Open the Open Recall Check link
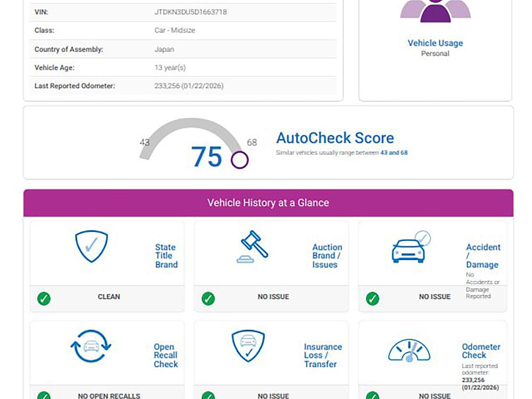This screenshot has height=399, width=532. [165, 355]
